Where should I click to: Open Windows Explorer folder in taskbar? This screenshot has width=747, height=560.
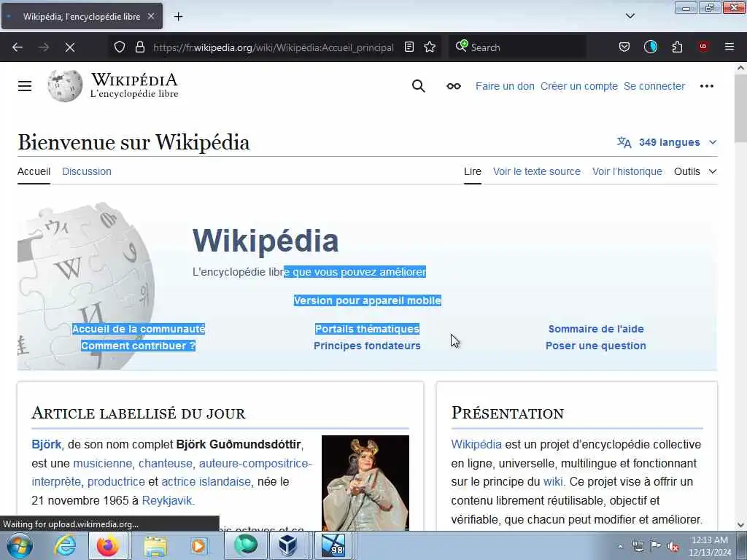click(155, 545)
